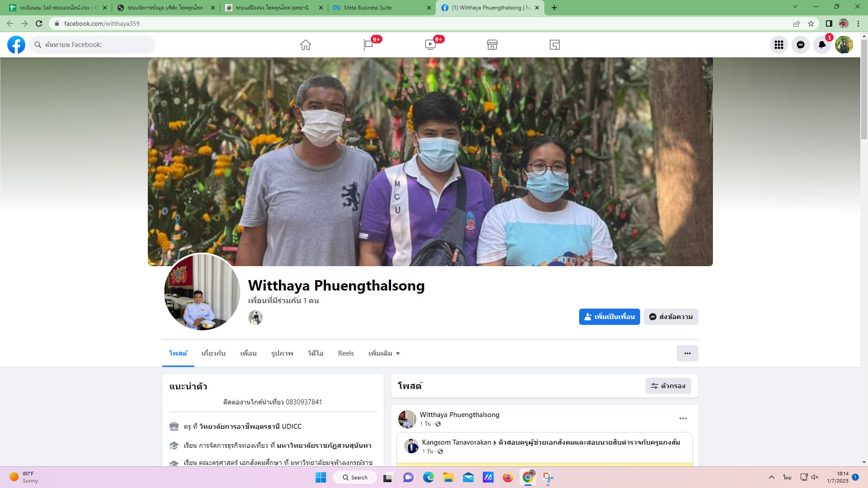The width and height of the screenshot is (868, 488).
Task: Open the gaming/feeds icon in top navigation
Action: click(x=555, y=45)
